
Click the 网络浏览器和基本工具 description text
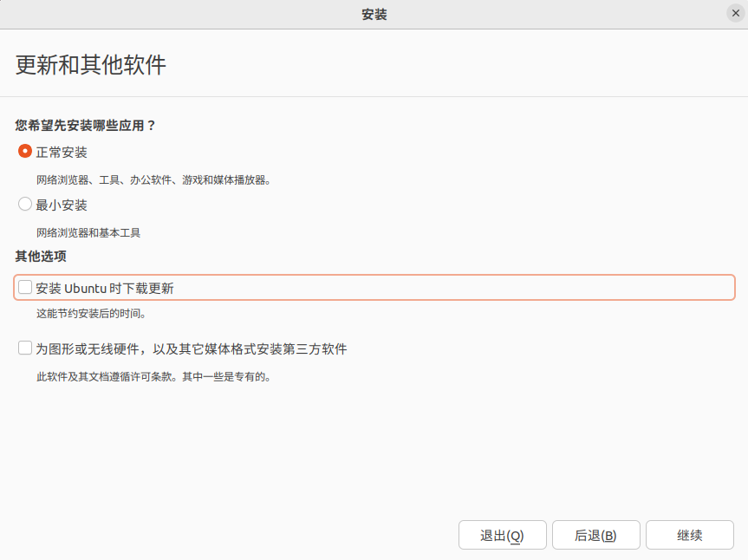click(x=88, y=233)
